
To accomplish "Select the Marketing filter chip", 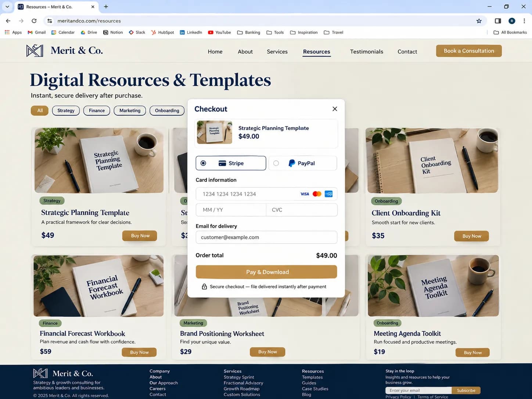I will (x=130, y=111).
